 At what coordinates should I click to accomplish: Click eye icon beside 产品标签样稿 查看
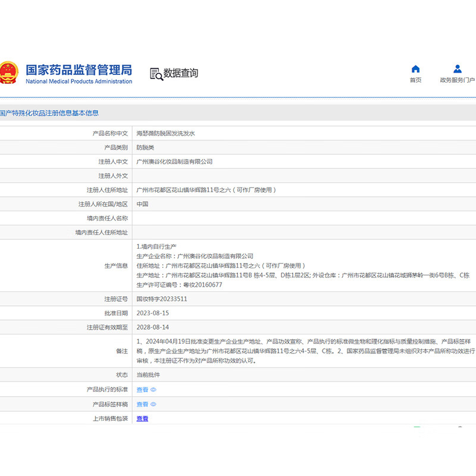pyautogui.click(x=154, y=404)
